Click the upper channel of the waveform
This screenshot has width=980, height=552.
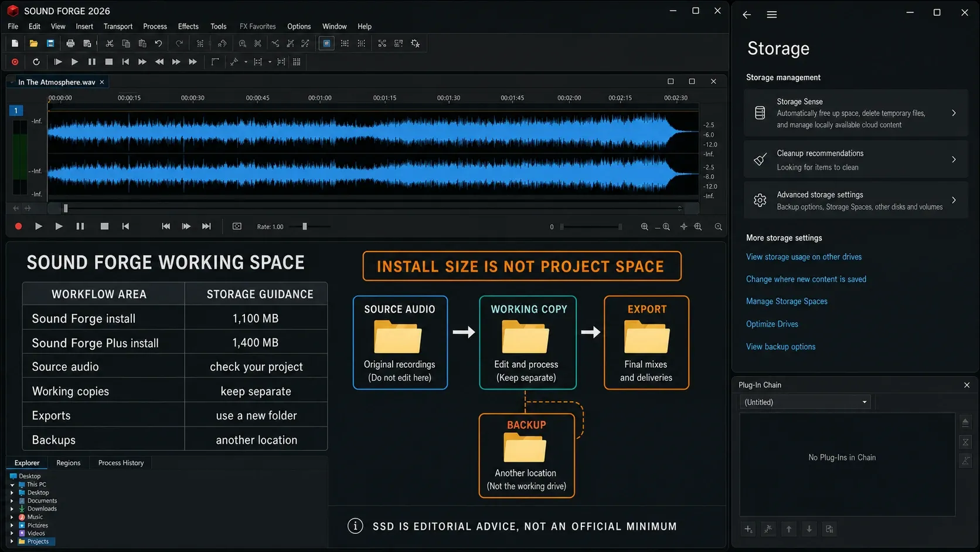373,133
